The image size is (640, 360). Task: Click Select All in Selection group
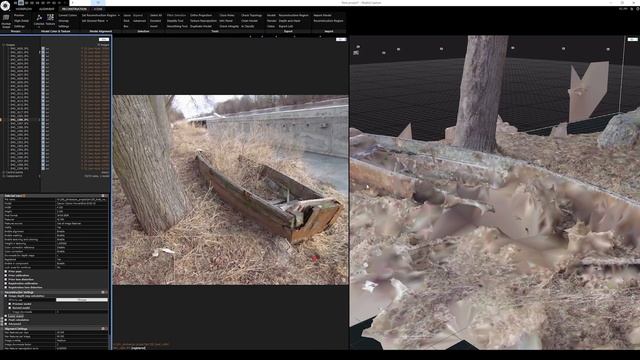click(156, 16)
